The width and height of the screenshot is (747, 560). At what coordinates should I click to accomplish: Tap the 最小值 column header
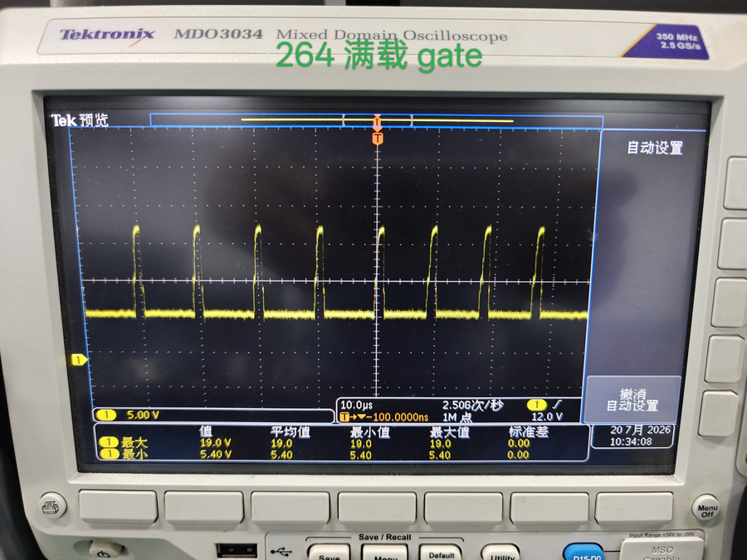(x=369, y=432)
